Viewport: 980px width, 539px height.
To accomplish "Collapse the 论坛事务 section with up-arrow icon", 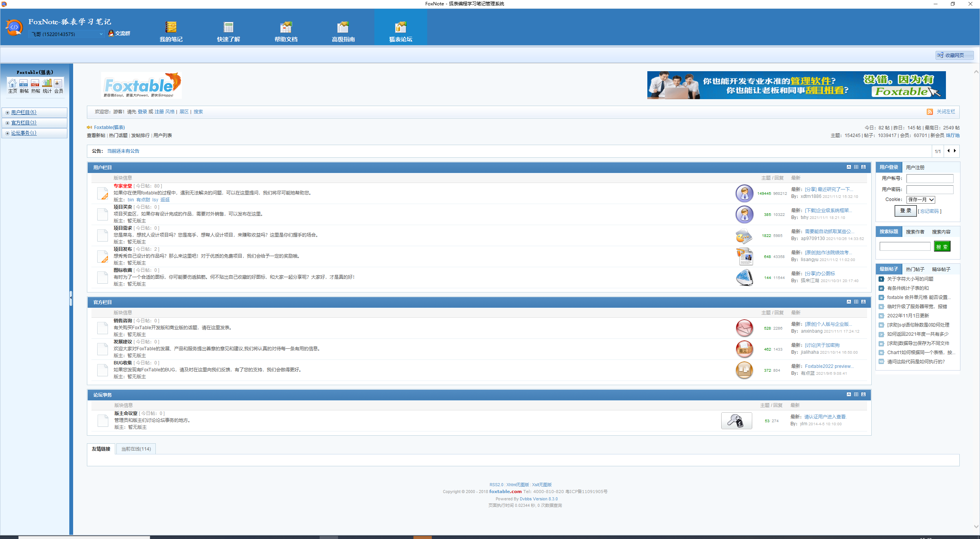I will point(849,394).
